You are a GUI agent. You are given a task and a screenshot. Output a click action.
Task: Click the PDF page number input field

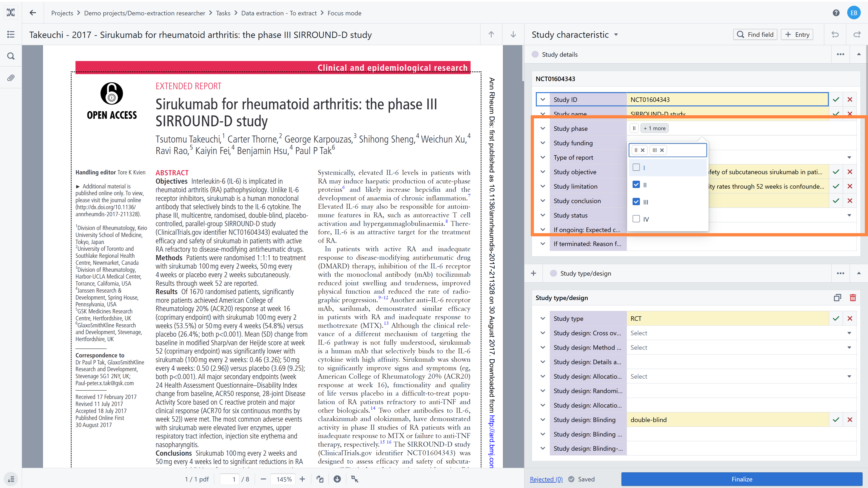point(230,479)
